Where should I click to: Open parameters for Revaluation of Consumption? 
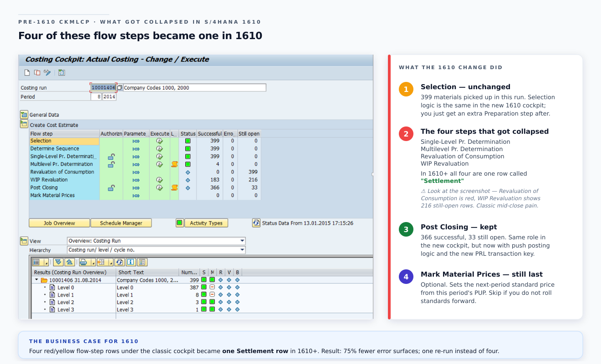136,172
